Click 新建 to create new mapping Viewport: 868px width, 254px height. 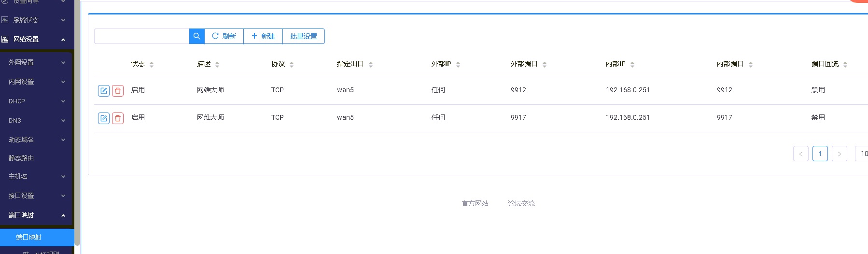click(263, 36)
